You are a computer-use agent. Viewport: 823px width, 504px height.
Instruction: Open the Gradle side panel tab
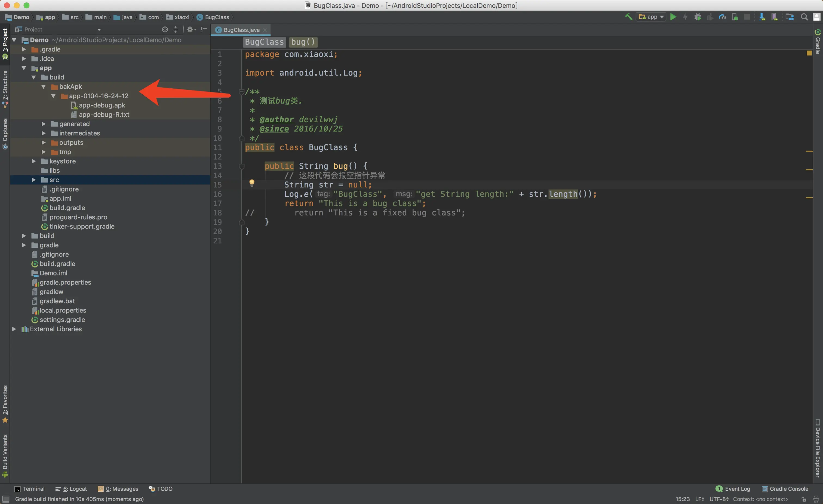point(818,42)
